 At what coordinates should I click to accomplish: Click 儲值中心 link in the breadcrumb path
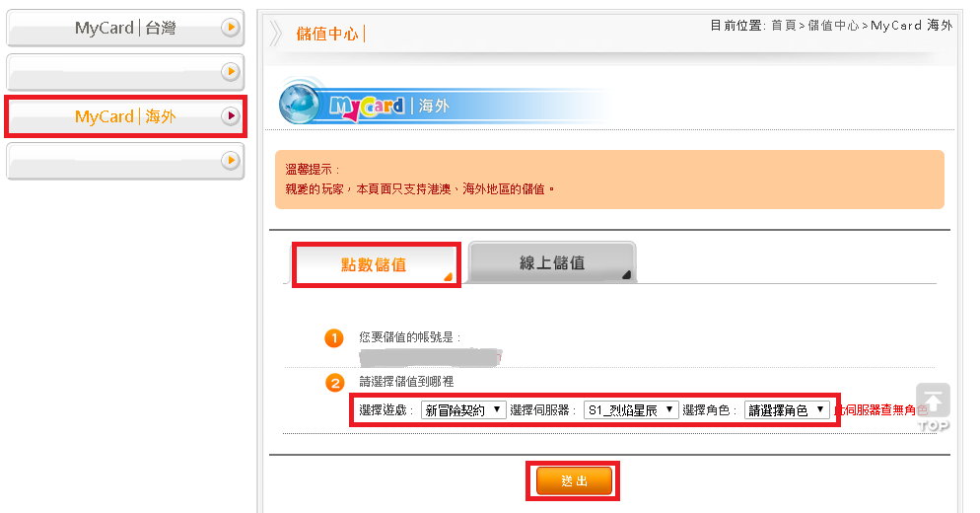pyautogui.click(x=833, y=25)
